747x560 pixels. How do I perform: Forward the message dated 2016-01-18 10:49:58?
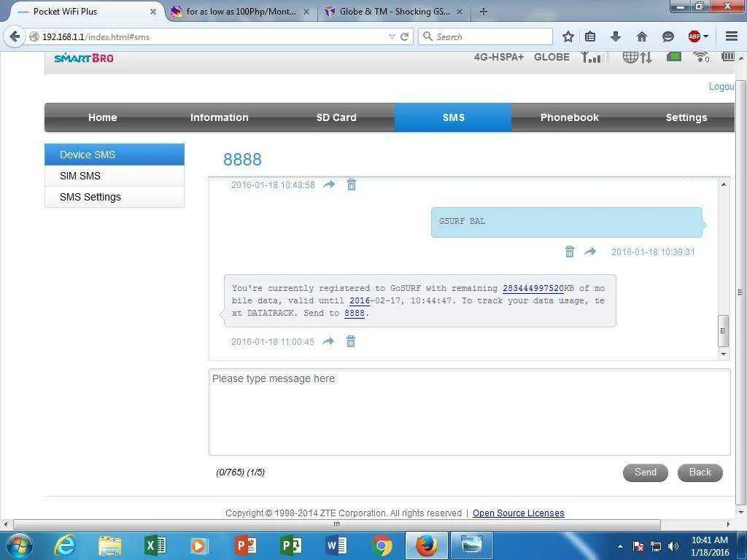(x=329, y=184)
